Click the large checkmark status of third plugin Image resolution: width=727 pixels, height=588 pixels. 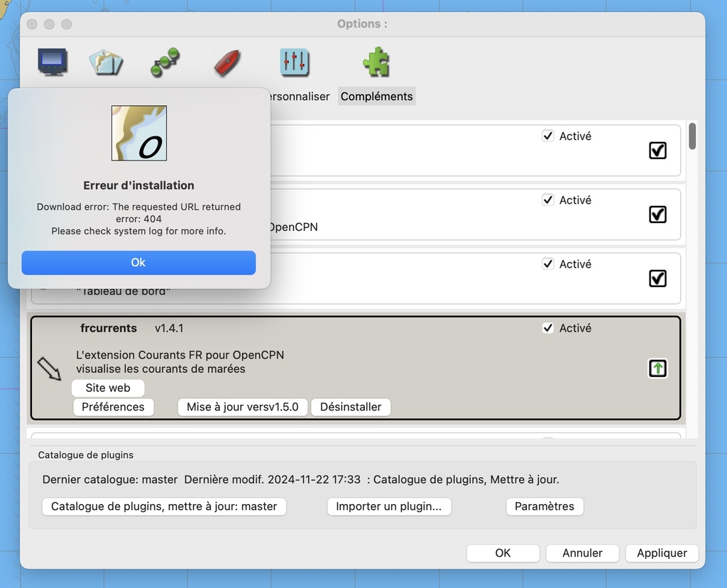coord(657,278)
